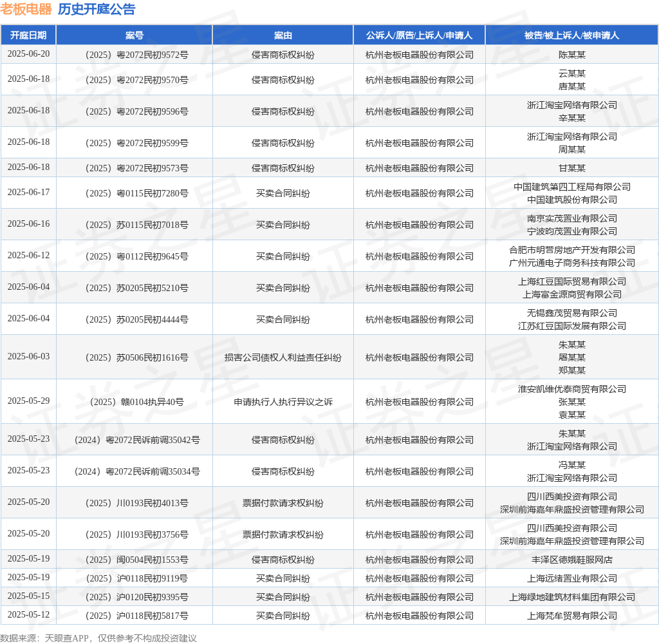Click case number 粤0112民初9645号

pyautogui.click(x=136, y=256)
